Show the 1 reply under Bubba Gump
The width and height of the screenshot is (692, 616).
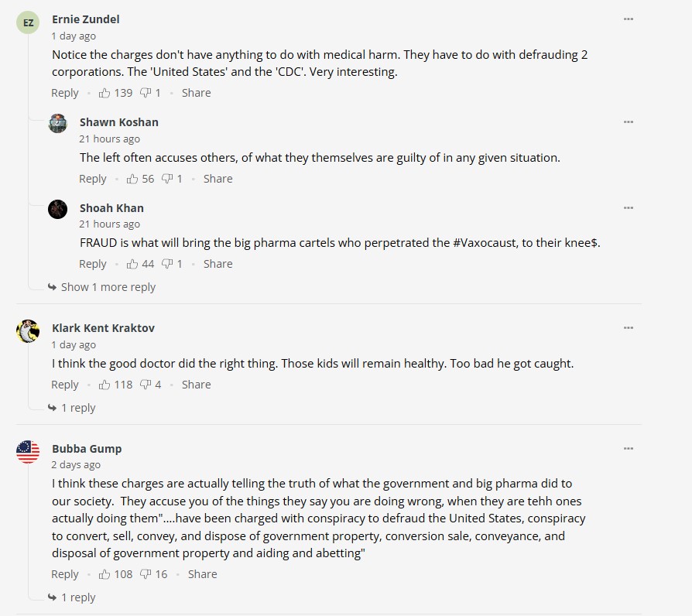coord(78,597)
